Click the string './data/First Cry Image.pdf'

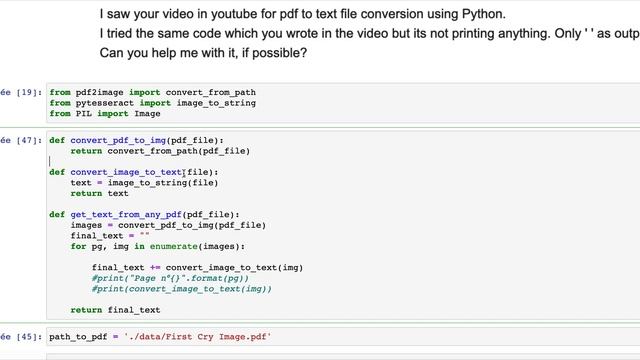(198, 337)
